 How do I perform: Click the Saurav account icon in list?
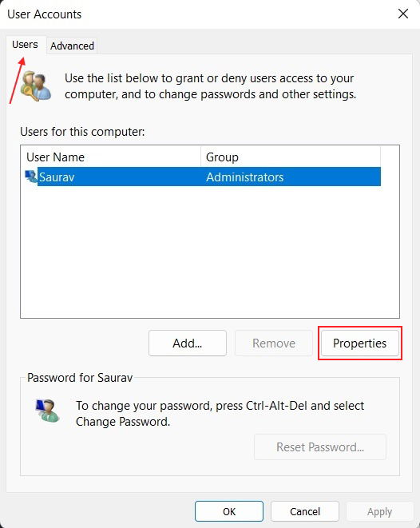pos(31,177)
